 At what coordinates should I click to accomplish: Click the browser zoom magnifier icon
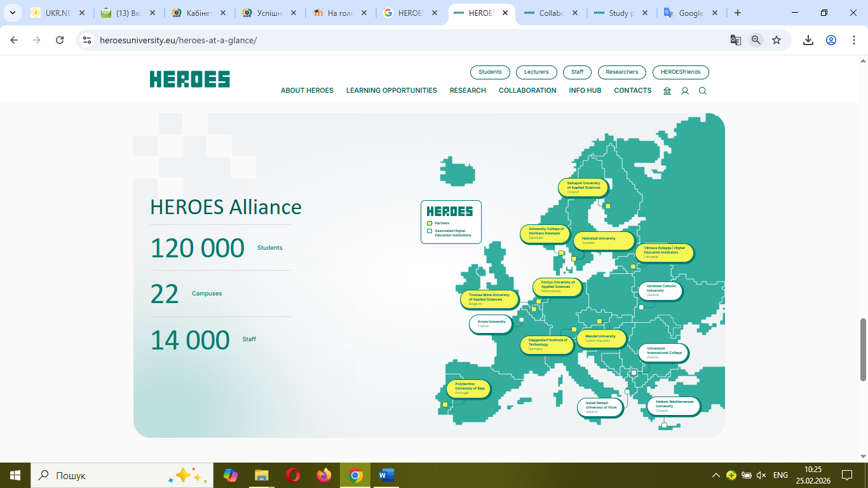point(756,40)
